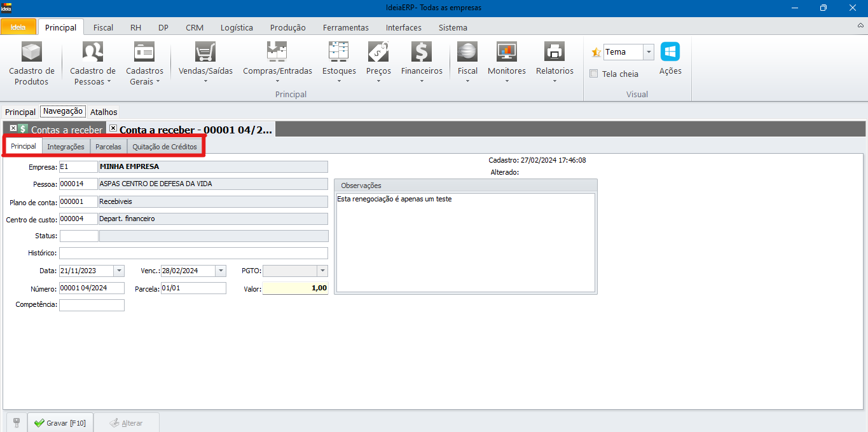Click the Relatorios printer icon
The width and height of the screenshot is (868, 432).
(555, 52)
